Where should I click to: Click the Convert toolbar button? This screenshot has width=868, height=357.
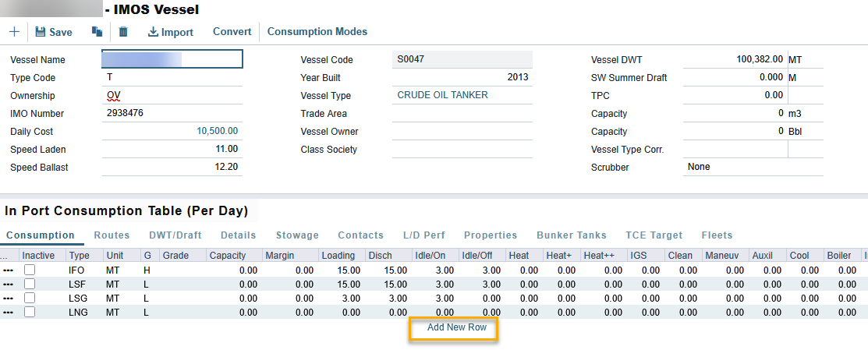coord(232,32)
